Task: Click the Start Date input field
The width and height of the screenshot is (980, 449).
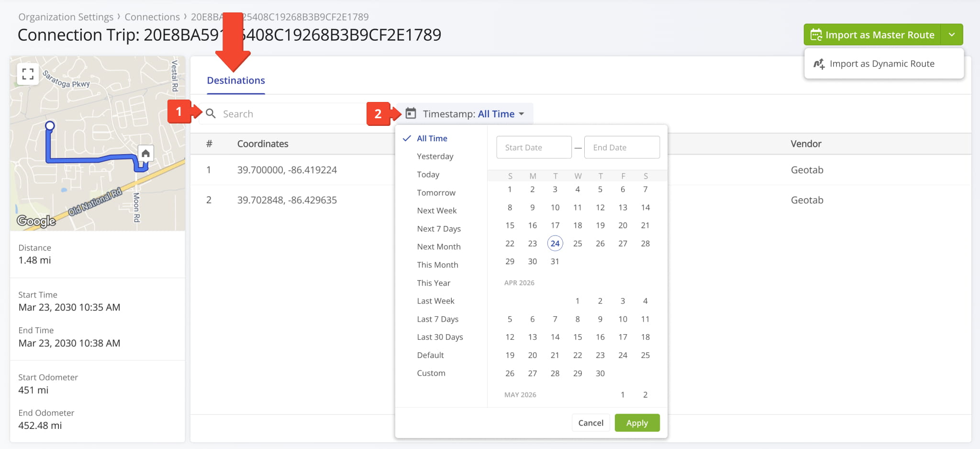Action: click(x=534, y=147)
